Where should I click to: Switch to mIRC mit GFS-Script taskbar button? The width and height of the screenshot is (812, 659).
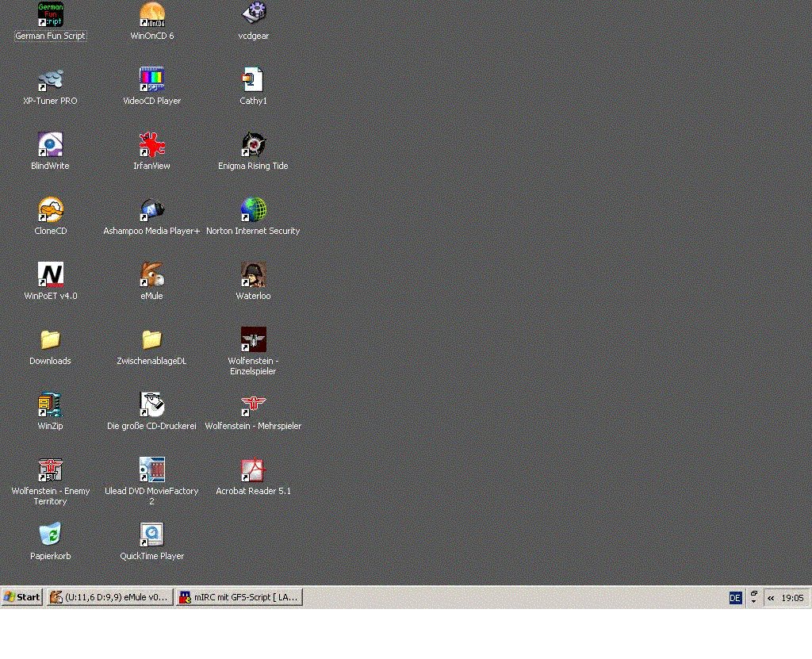(239, 597)
